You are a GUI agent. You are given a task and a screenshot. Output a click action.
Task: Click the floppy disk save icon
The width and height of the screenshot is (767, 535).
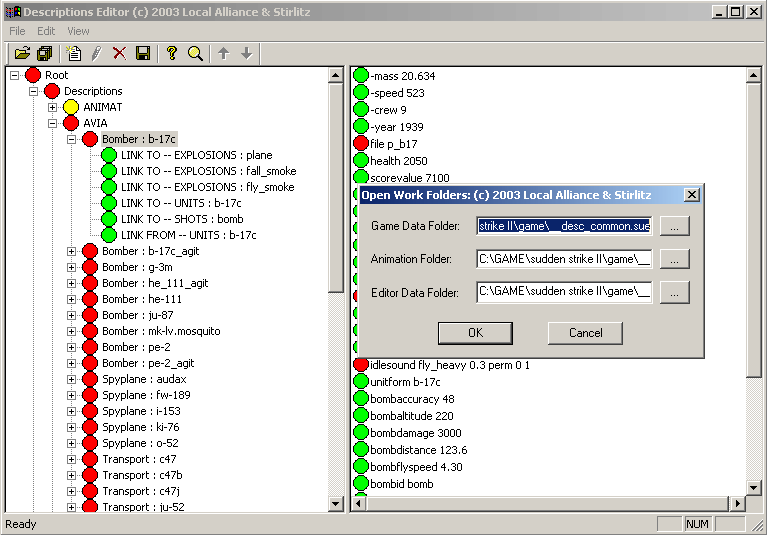143,53
